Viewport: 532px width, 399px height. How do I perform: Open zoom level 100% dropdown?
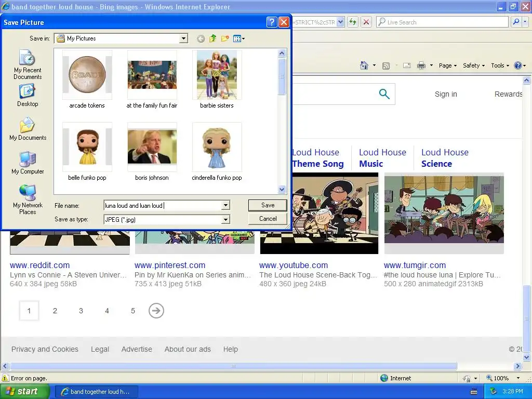coord(518,378)
